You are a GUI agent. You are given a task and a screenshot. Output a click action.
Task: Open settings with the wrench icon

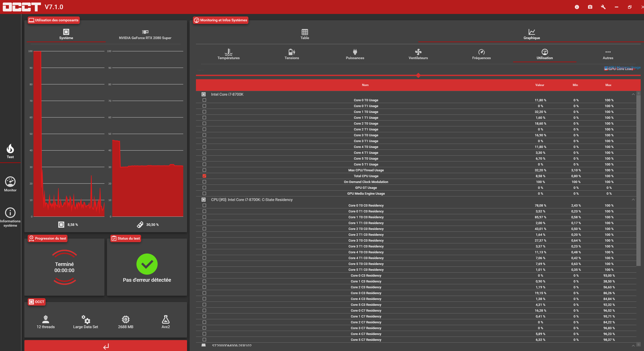point(603,7)
